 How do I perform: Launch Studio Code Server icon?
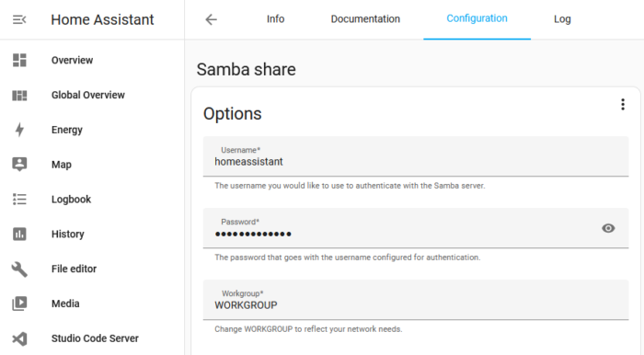click(19, 338)
